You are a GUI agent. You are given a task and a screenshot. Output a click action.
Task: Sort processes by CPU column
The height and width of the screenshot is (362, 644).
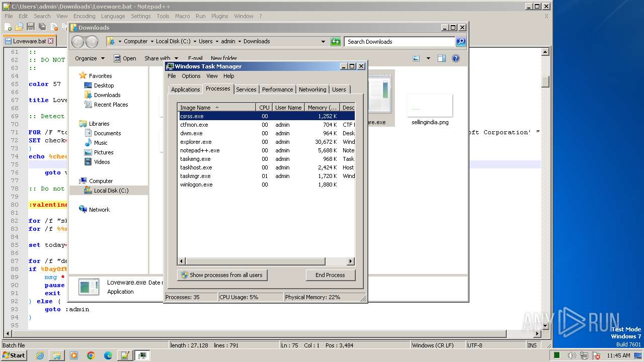[264, 108]
